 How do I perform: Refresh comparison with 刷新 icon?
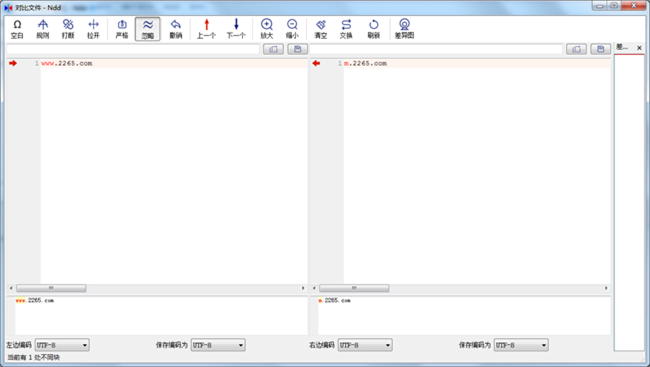point(374,29)
